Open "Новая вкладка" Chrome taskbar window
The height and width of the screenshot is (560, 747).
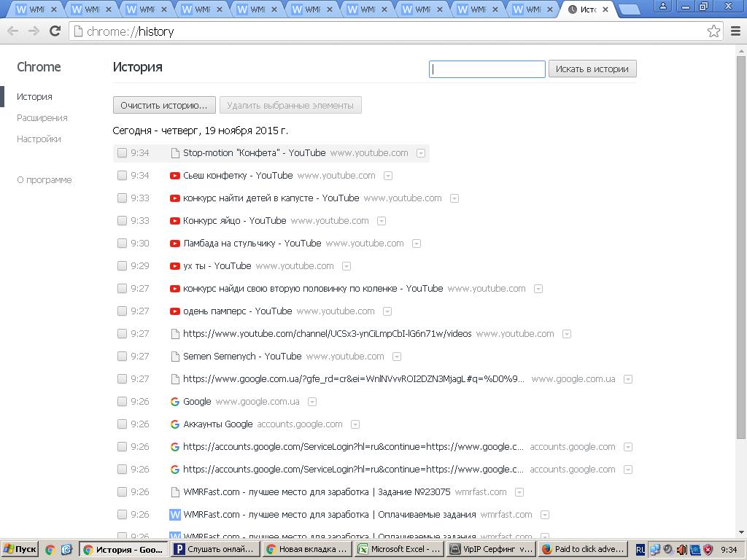pos(308,550)
